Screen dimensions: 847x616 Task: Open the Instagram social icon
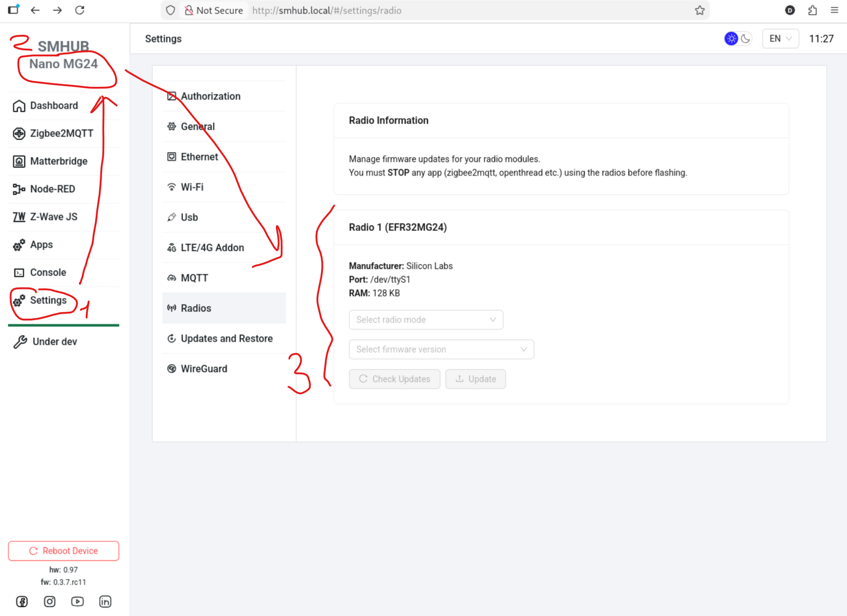[x=50, y=602]
